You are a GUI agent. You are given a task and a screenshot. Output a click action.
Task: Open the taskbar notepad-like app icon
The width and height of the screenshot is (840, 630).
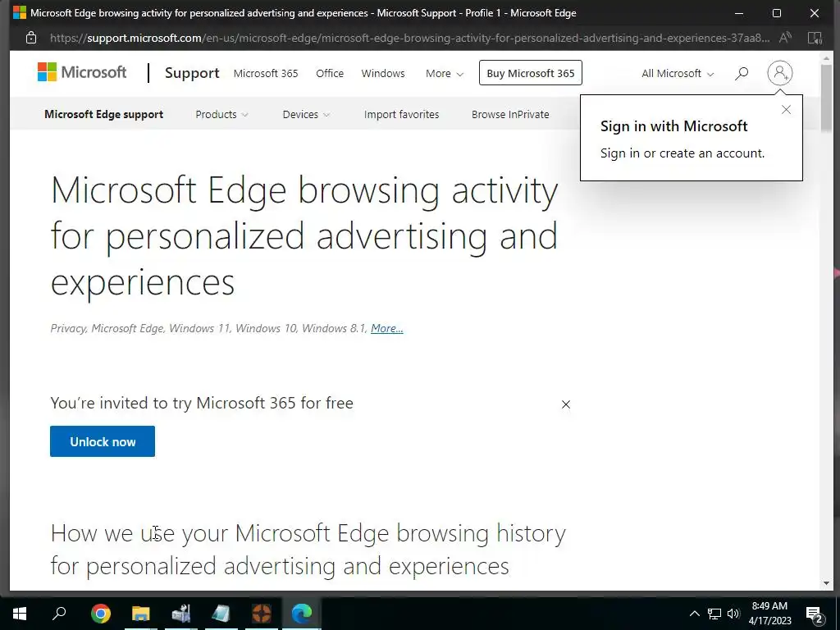pyautogui.click(x=221, y=614)
